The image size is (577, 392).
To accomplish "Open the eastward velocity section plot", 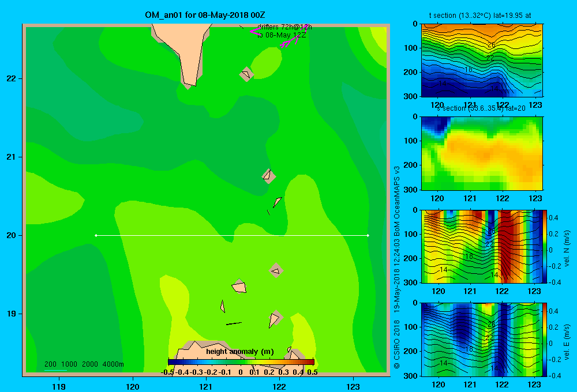I will (482, 340).
